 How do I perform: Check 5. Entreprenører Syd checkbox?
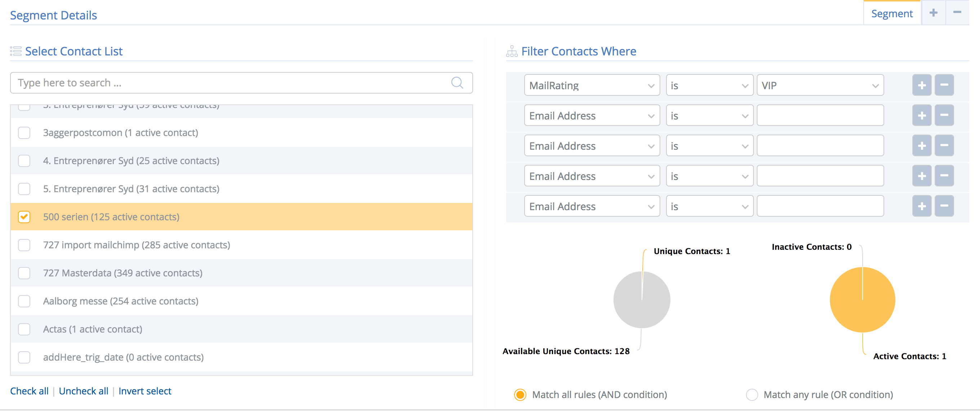[24, 189]
